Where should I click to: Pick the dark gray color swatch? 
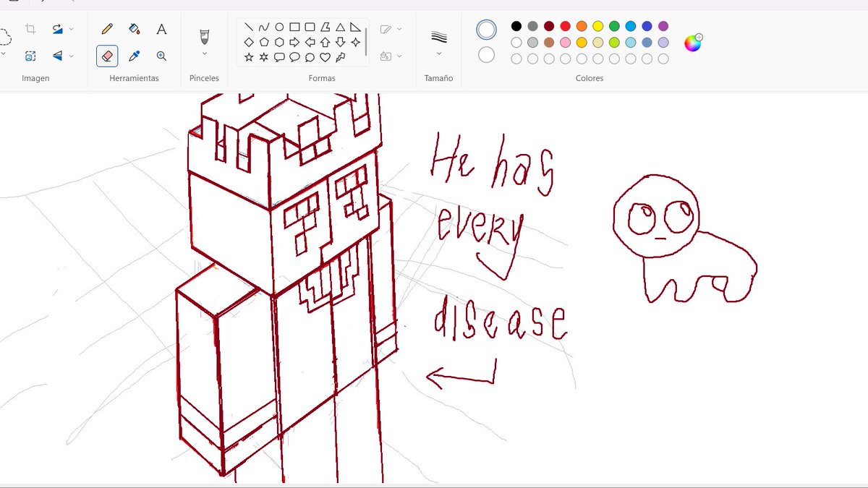(533, 26)
